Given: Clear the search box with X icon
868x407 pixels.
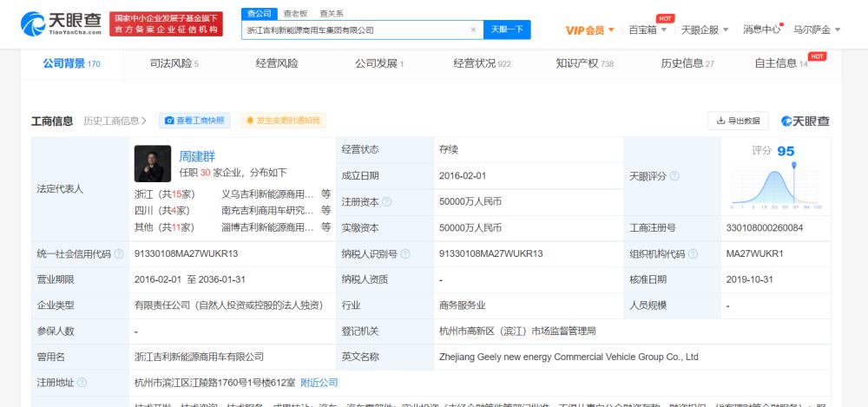Looking at the screenshot, I should [473, 30].
